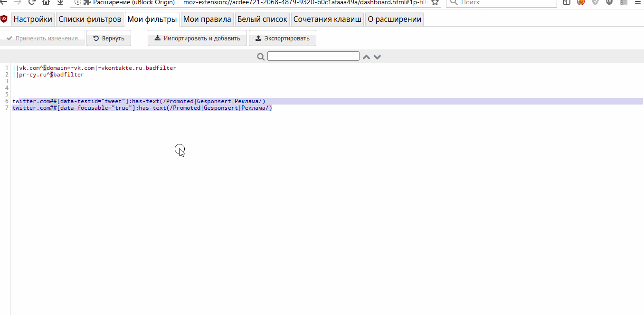Jump to previous search match arrow
Image resolution: width=644 pixels, height=315 pixels.
[366, 57]
